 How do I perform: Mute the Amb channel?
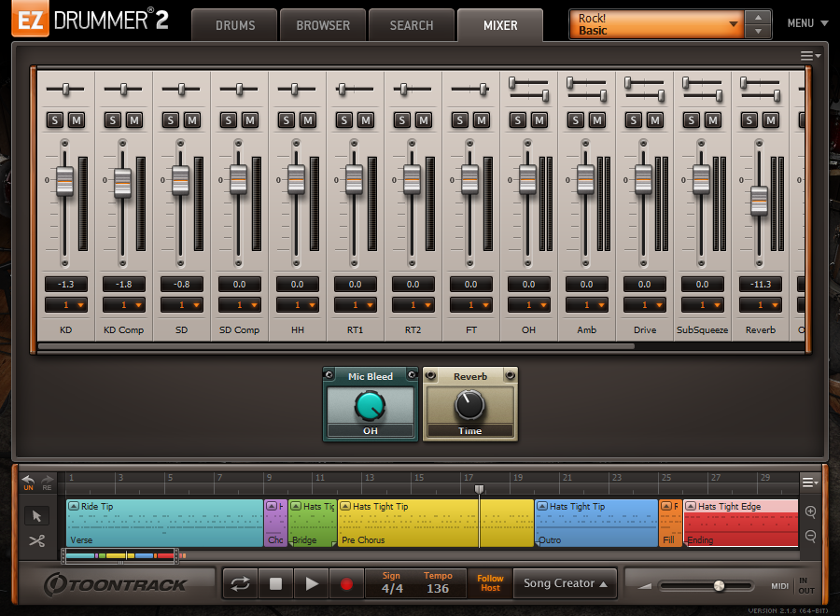point(597,120)
